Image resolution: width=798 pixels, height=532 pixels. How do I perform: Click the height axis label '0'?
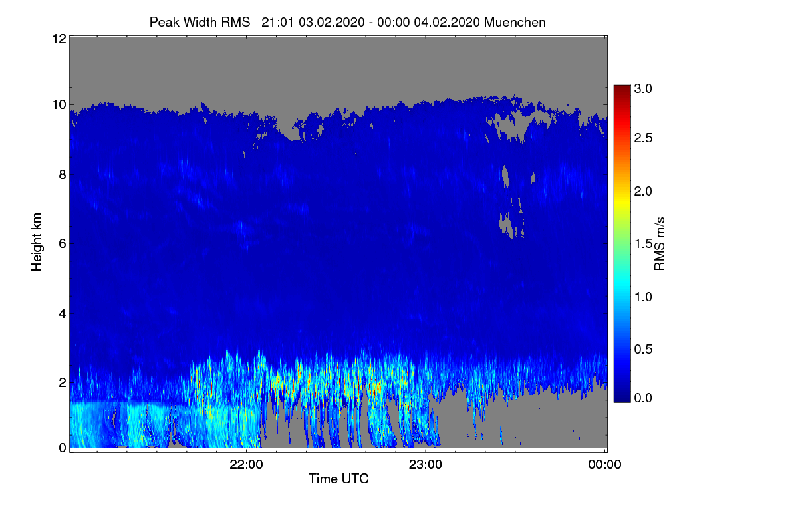tap(63, 448)
